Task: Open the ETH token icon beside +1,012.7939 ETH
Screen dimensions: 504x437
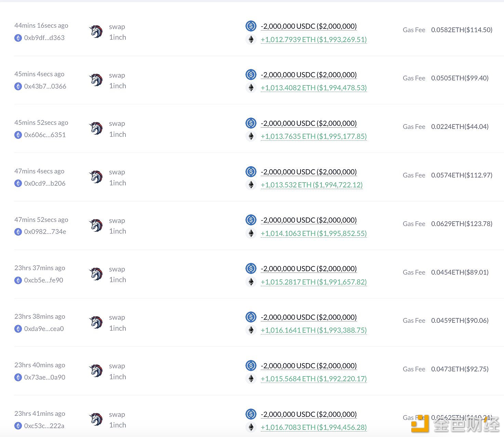Action: [x=251, y=39]
